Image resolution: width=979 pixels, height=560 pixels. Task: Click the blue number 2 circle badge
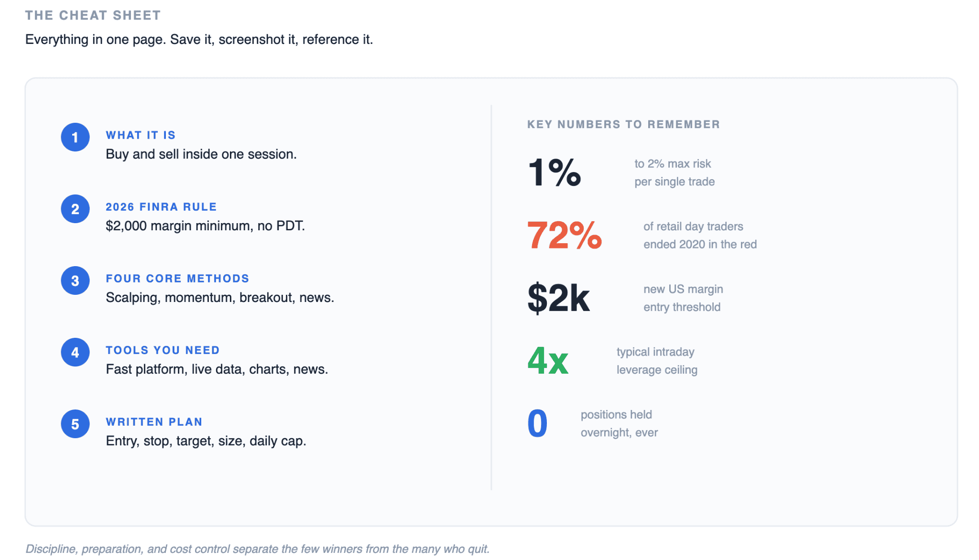click(75, 209)
